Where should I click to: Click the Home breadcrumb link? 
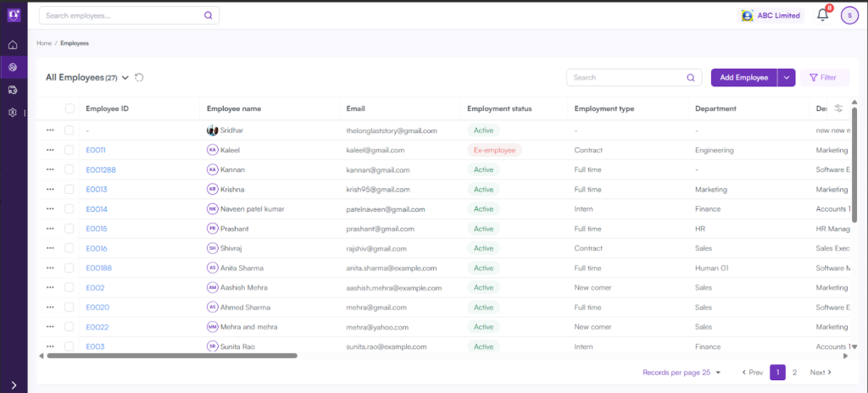(44, 42)
